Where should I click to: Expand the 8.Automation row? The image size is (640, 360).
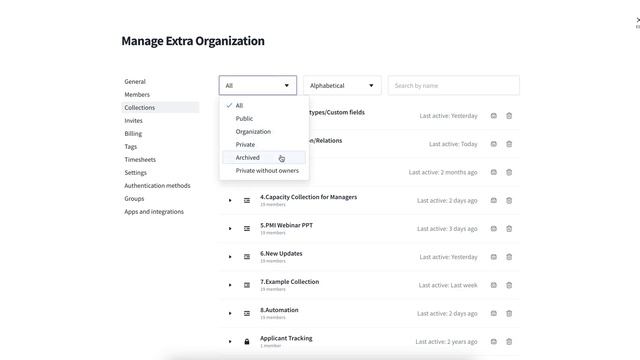tap(230, 313)
